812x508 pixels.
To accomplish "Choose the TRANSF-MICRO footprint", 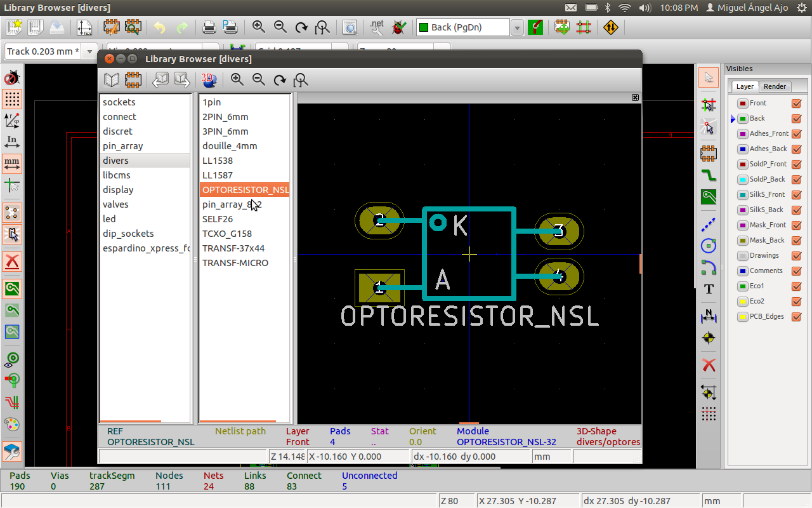I will click(x=235, y=263).
